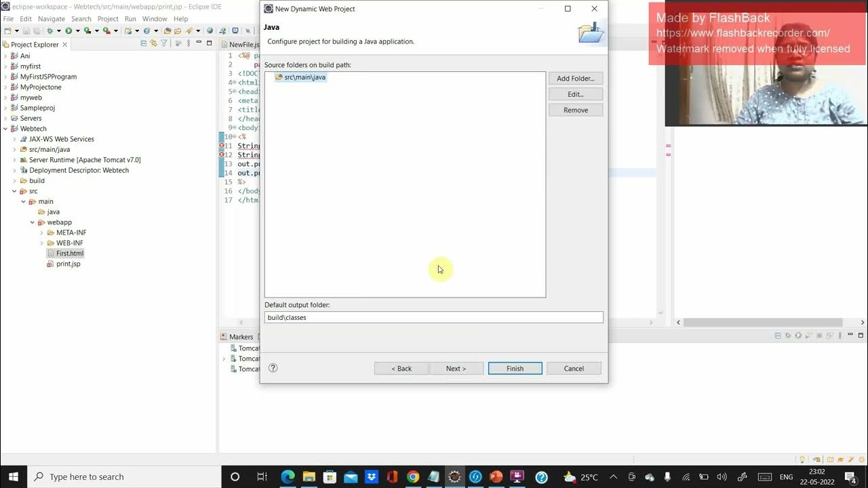This screenshot has height=488, width=868.
Task: Click Link with Editor icon in Project Explorer
Action: pyautogui.click(x=154, y=43)
